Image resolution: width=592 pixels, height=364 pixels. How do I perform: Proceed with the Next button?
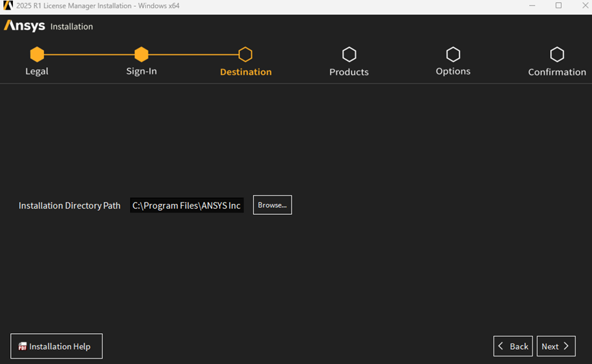pyautogui.click(x=556, y=346)
